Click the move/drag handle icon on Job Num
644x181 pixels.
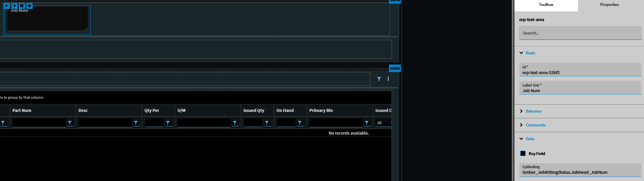coord(29,6)
